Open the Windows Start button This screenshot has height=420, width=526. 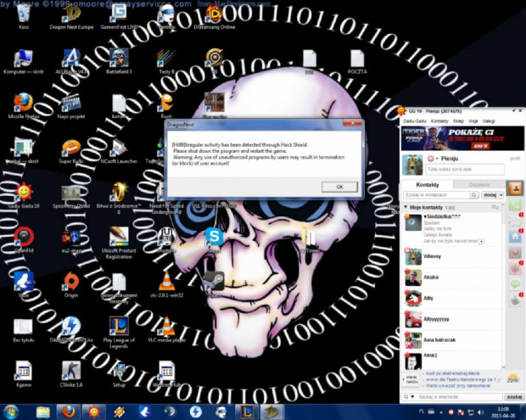click(x=11, y=412)
